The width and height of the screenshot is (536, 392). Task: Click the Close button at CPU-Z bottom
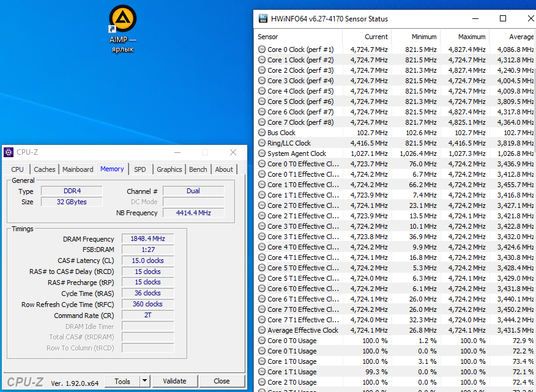(x=221, y=381)
